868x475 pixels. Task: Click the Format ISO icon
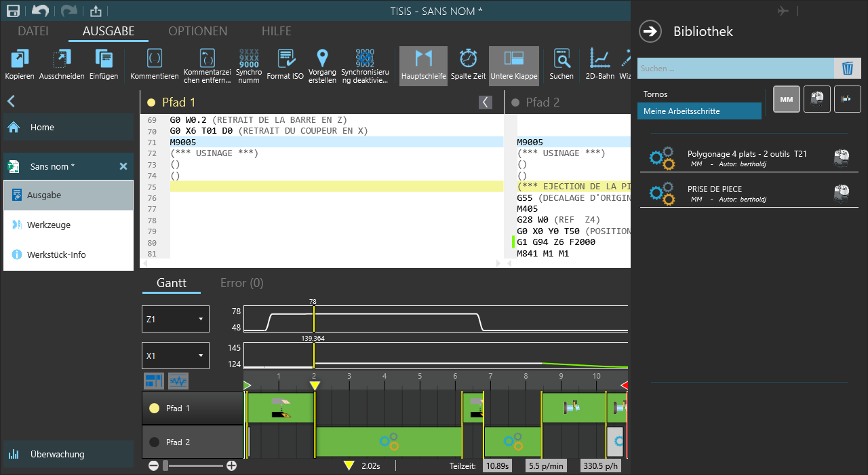coord(285,59)
